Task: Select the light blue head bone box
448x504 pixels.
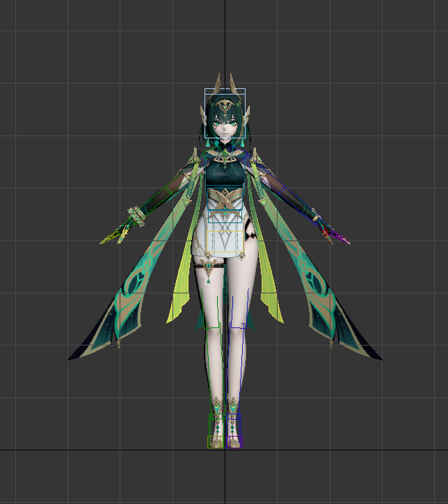Action: click(x=225, y=113)
